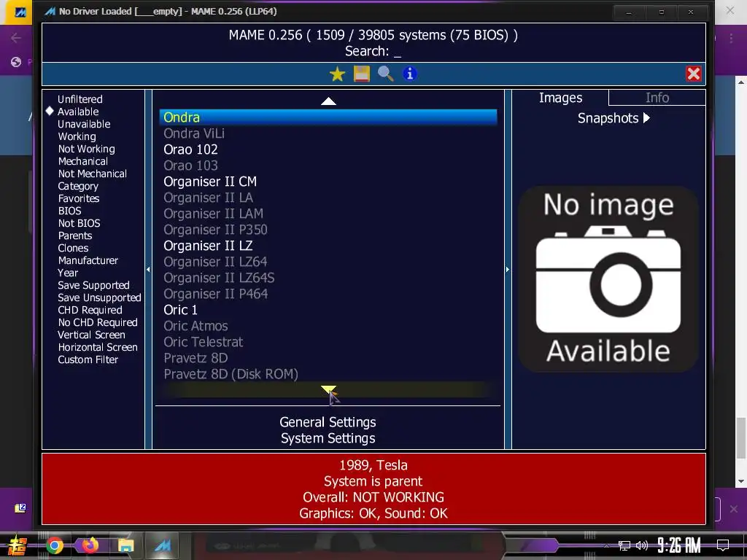
Task: Select Ondra ViLi in the list
Action: pyautogui.click(x=328, y=133)
